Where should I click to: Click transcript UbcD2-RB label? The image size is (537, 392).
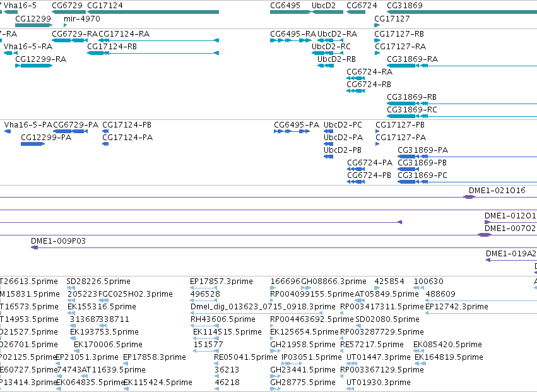(x=336, y=59)
